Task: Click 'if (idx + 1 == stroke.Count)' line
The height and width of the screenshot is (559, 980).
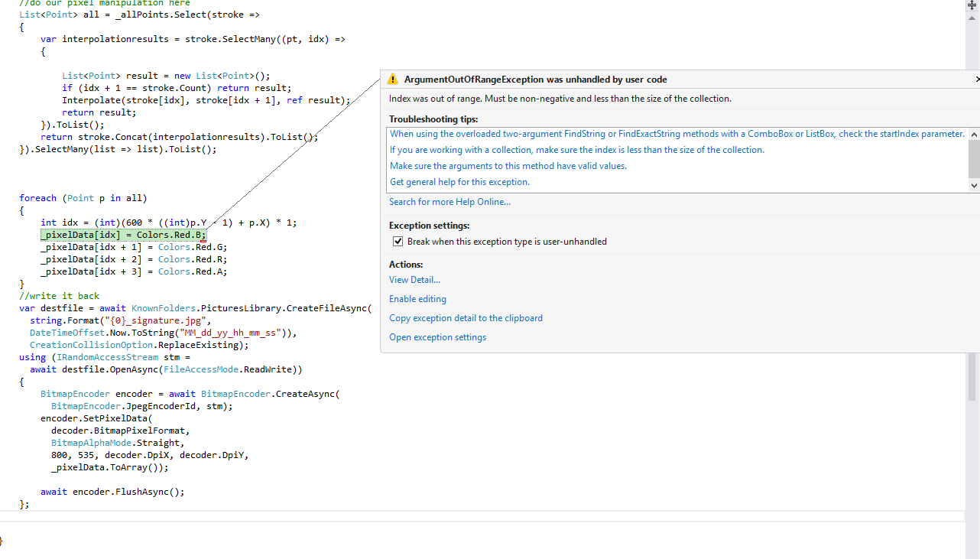Action: point(177,88)
